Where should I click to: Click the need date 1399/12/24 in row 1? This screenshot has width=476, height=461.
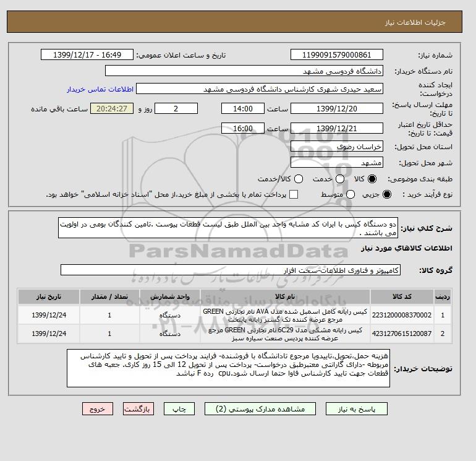[x=49, y=315]
